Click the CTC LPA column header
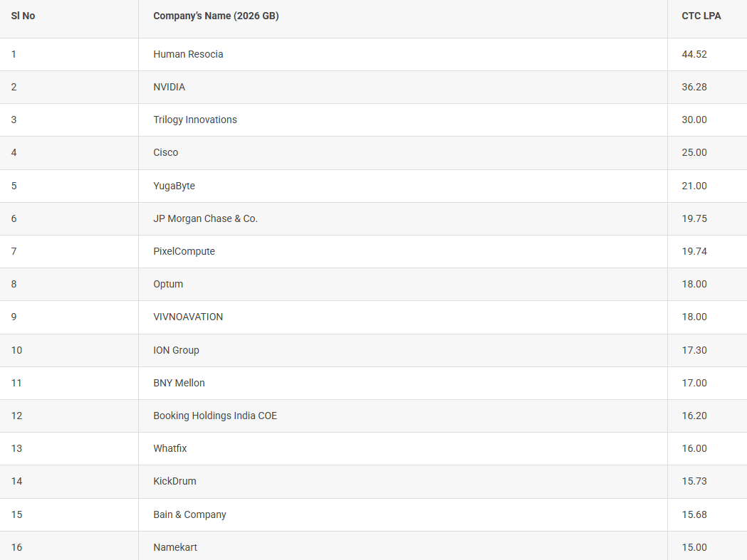 (701, 16)
